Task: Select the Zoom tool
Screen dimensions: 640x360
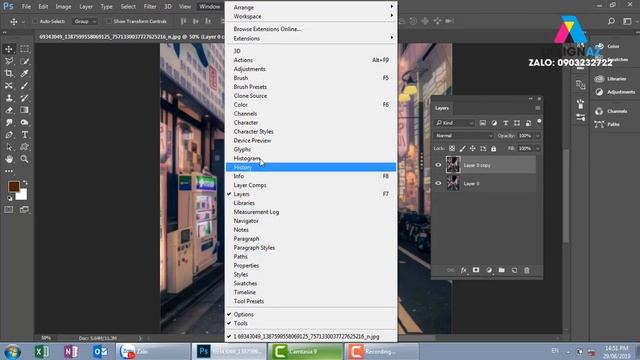Action: [24, 159]
